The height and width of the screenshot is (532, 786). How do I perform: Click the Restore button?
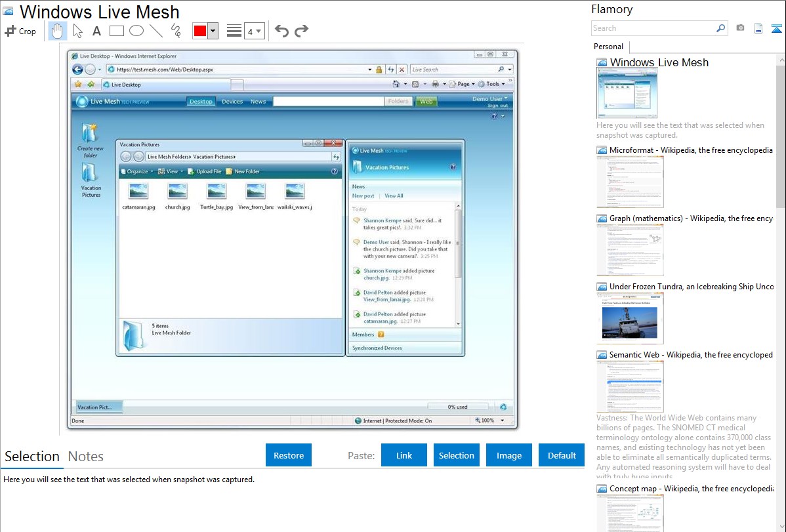[x=289, y=455]
